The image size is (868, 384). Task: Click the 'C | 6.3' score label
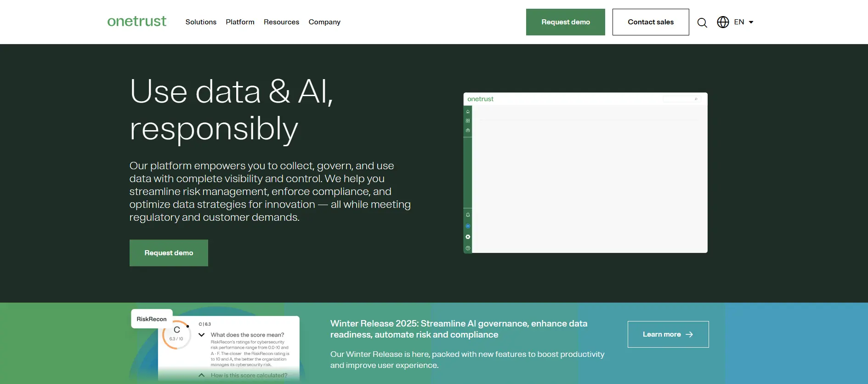tap(204, 324)
